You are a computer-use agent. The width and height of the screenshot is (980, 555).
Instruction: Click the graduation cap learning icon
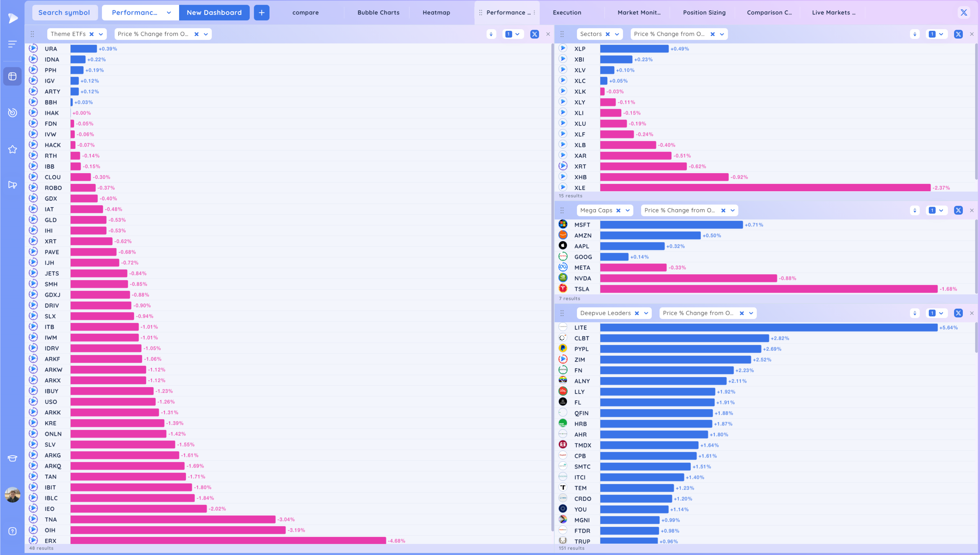tap(12, 458)
